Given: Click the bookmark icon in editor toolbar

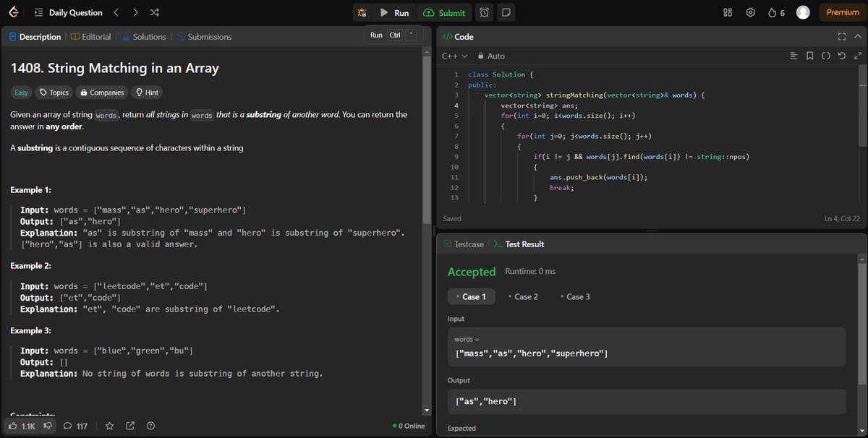Looking at the screenshot, I should (810, 56).
